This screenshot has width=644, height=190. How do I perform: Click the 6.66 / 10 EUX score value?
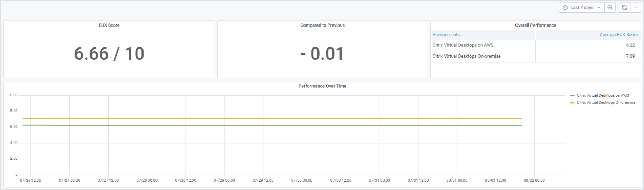click(109, 53)
